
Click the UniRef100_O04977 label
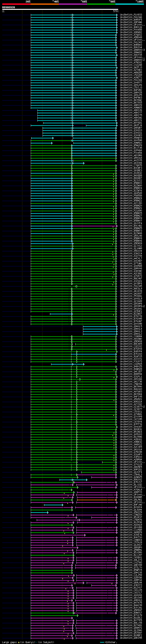[131, 82]
